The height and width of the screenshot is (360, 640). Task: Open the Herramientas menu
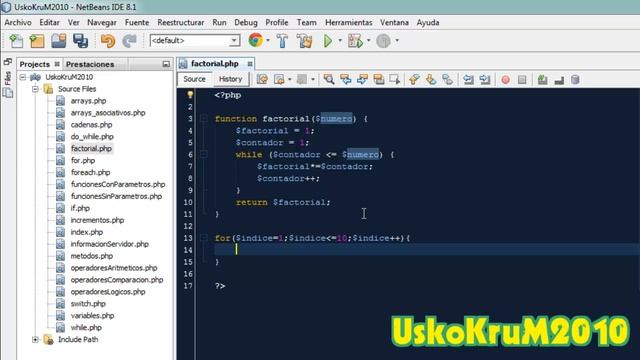tap(349, 22)
